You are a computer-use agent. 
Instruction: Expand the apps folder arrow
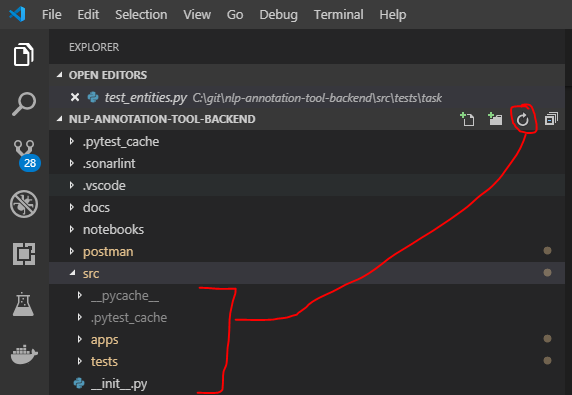coord(80,339)
